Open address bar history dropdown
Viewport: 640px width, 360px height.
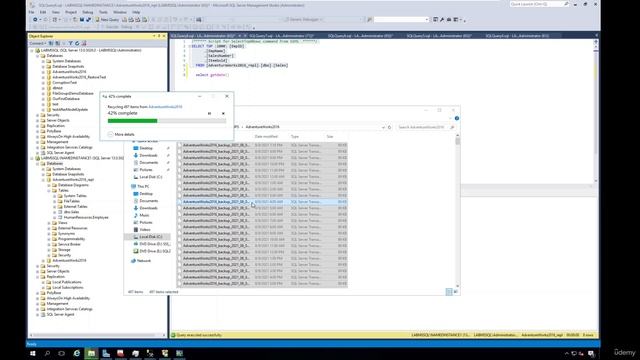point(383,127)
